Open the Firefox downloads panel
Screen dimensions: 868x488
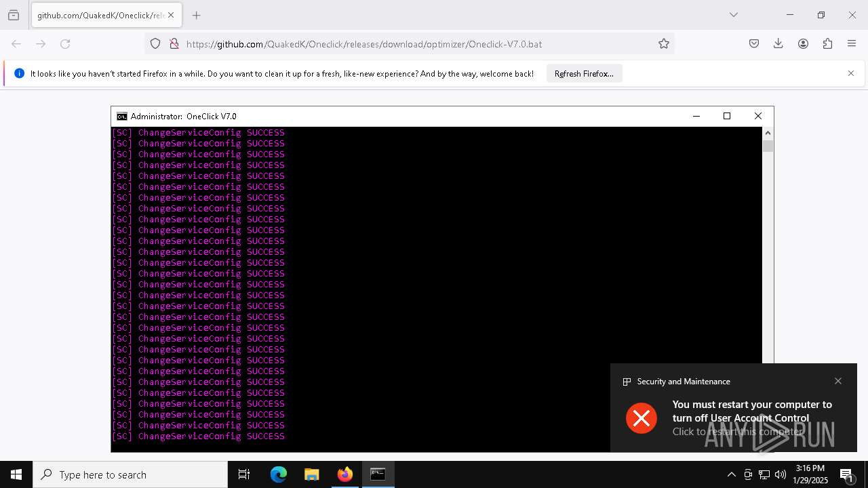click(778, 44)
